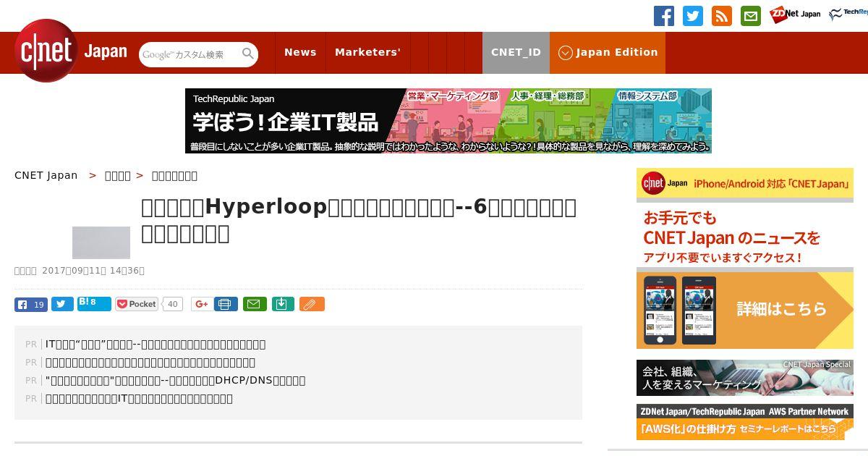Open the News menu

(300, 52)
